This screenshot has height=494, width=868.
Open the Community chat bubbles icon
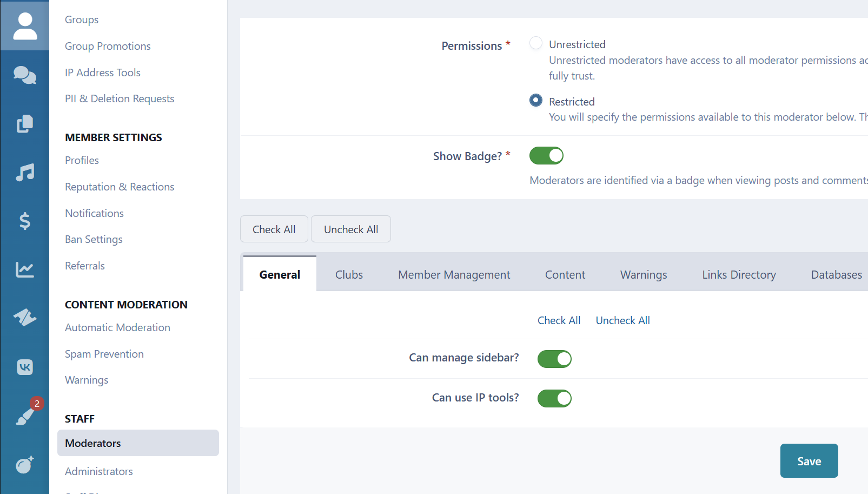point(25,75)
